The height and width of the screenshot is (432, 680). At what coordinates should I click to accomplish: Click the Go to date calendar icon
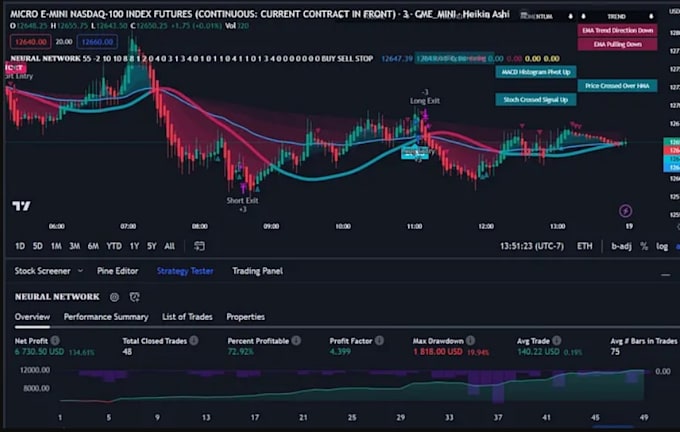tap(199, 246)
